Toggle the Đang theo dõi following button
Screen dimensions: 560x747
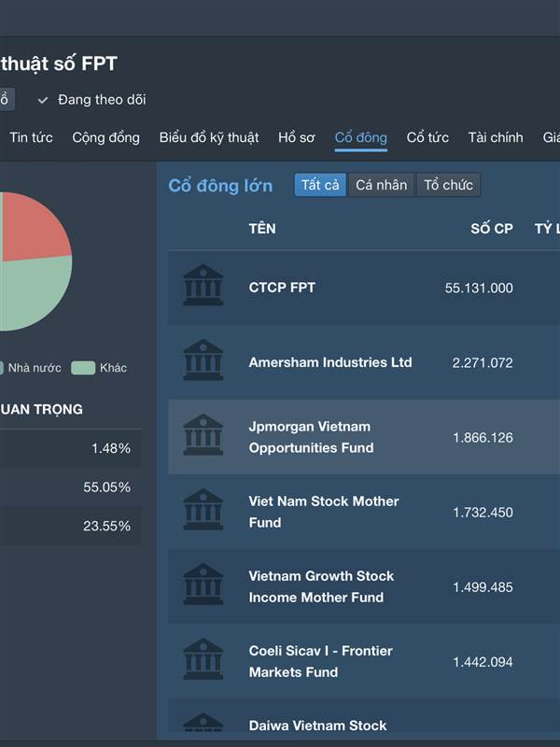pos(91,100)
